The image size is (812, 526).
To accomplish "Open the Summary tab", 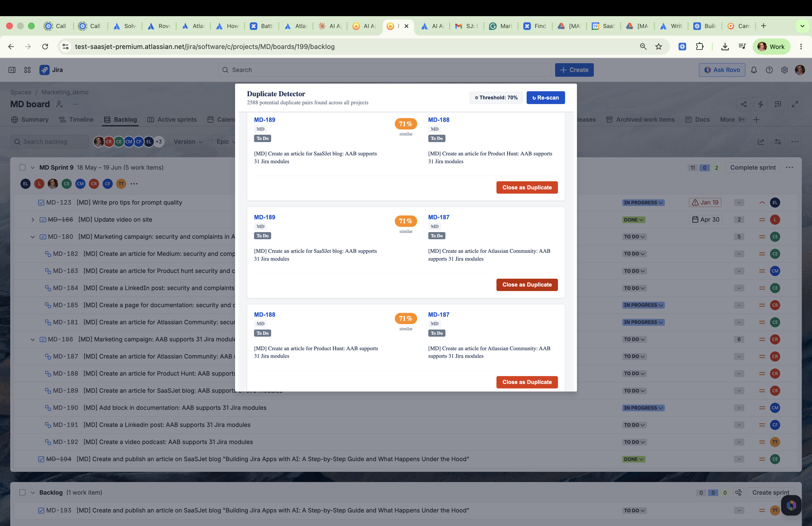I will [x=30, y=120].
